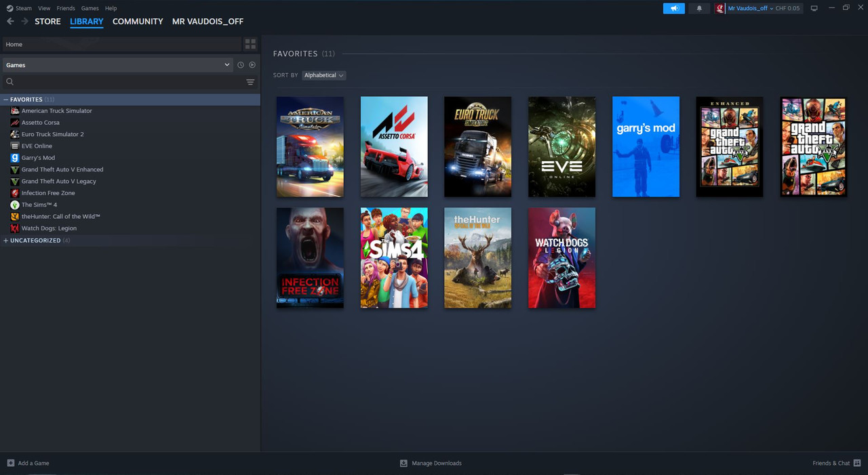
Task: Click the Friends & Chat icon
Action: (x=857, y=463)
